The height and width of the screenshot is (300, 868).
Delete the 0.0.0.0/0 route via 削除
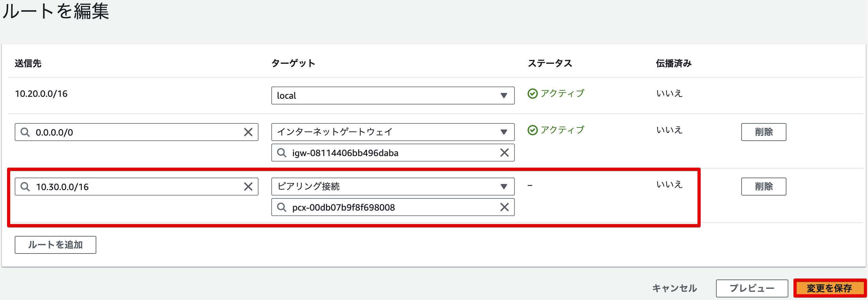tap(764, 132)
